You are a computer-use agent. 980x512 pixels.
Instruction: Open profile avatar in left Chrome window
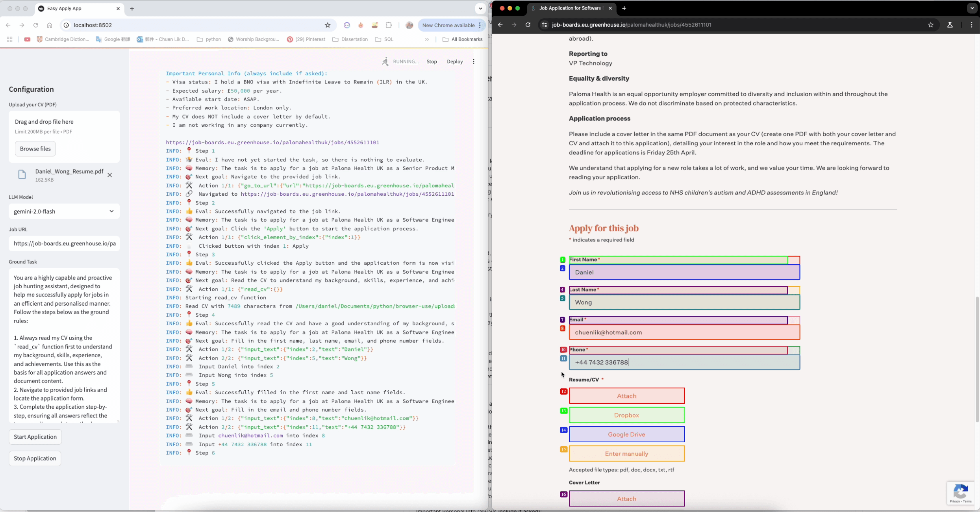coord(409,25)
